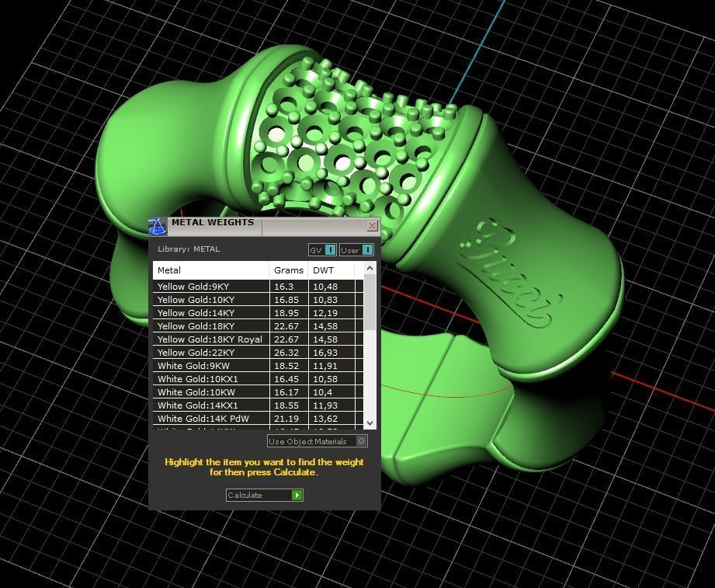The width and height of the screenshot is (715, 588).
Task: Select the Yellow Gold:10KY row
Action: click(x=258, y=300)
